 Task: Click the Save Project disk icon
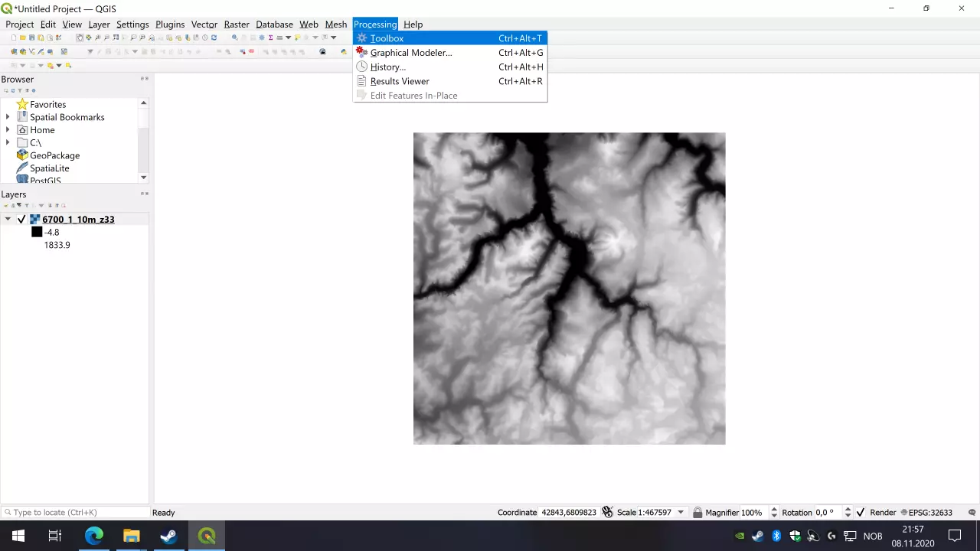[x=31, y=37]
